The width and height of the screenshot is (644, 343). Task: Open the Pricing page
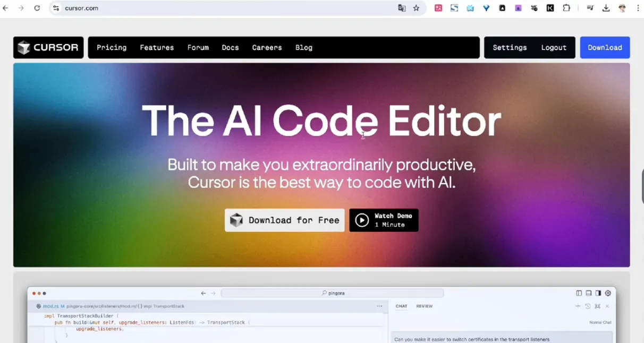112,48
